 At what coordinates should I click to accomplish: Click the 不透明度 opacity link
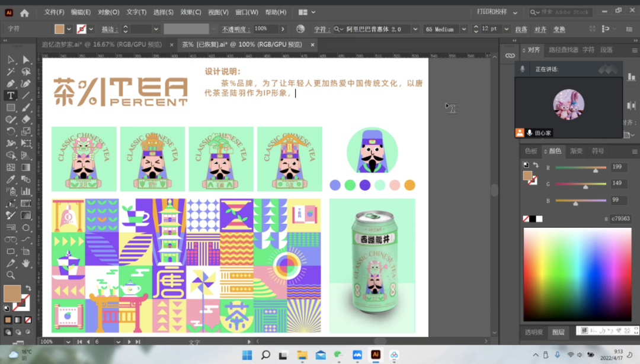pos(236,29)
